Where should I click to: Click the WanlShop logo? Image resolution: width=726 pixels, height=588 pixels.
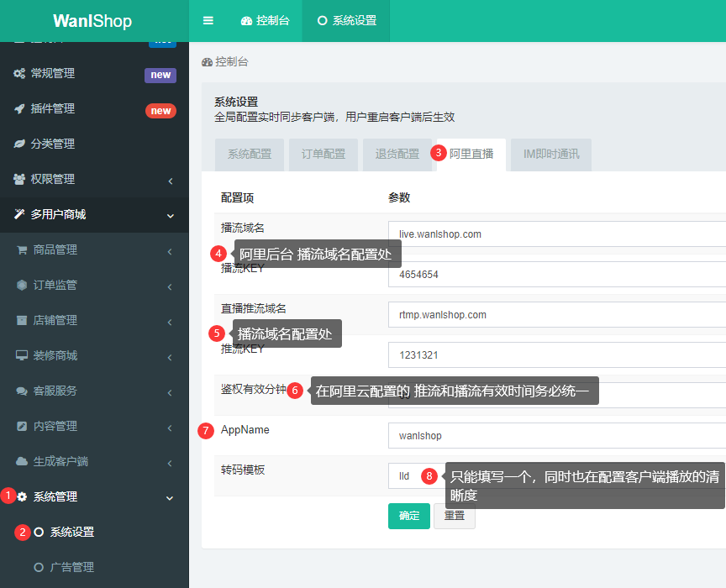[x=92, y=21]
